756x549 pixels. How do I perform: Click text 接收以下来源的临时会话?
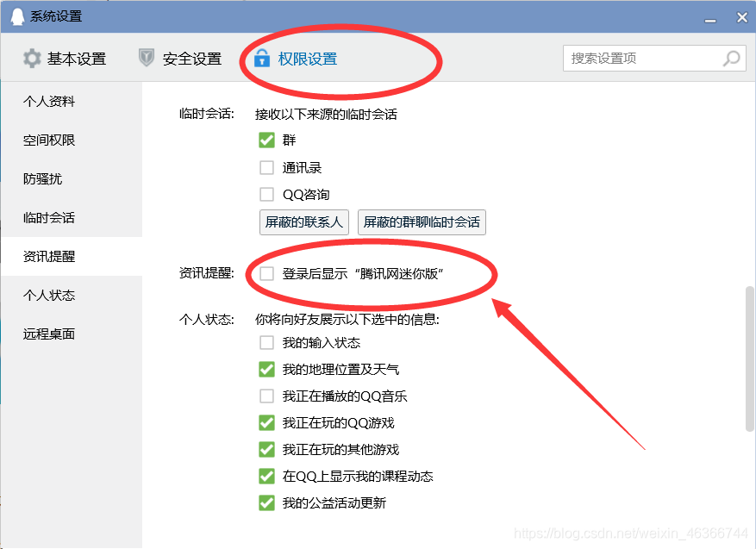point(327,115)
